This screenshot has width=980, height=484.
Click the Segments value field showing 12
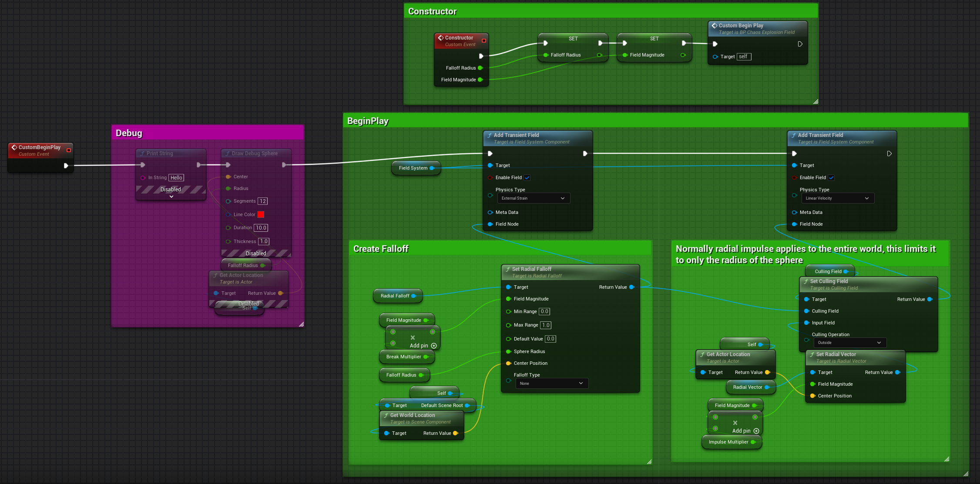point(263,201)
